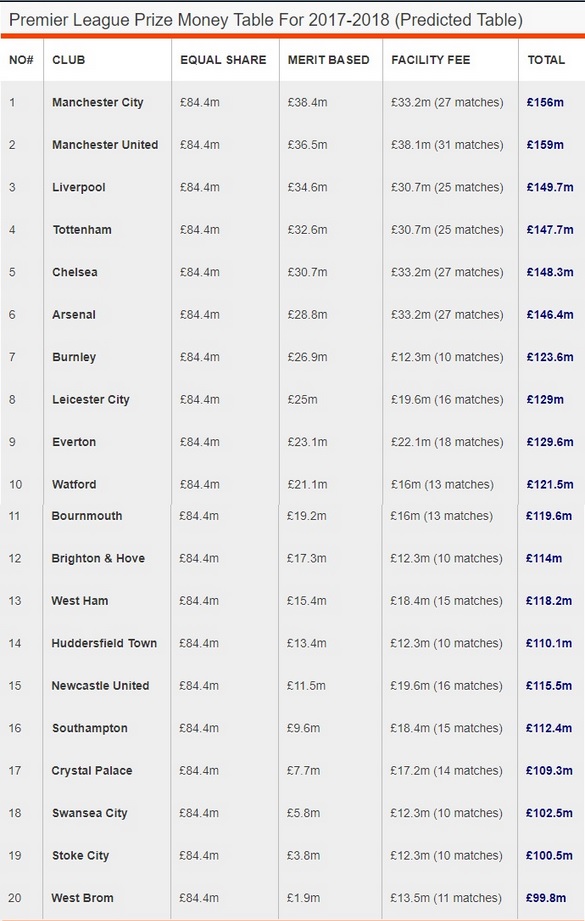585x921 pixels.
Task: Click the Arsenal club name
Action: point(73,314)
